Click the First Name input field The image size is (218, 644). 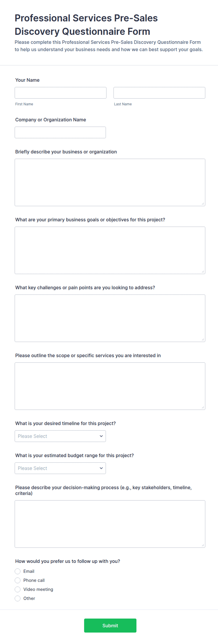(60, 93)
